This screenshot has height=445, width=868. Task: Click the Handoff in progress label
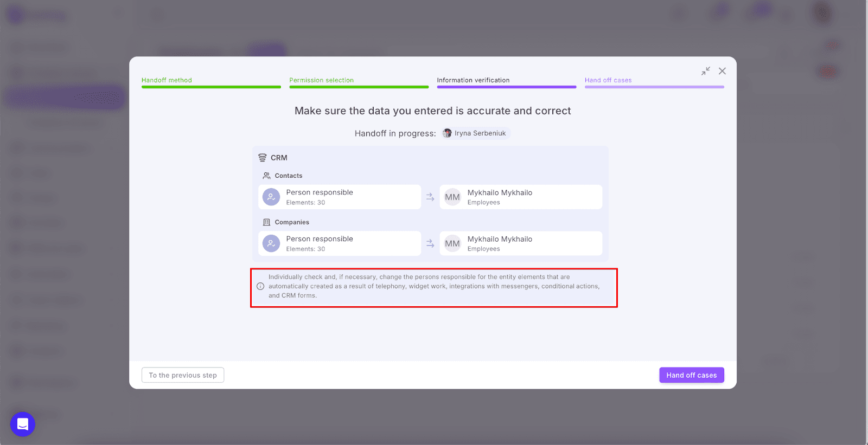pos(395,133)
